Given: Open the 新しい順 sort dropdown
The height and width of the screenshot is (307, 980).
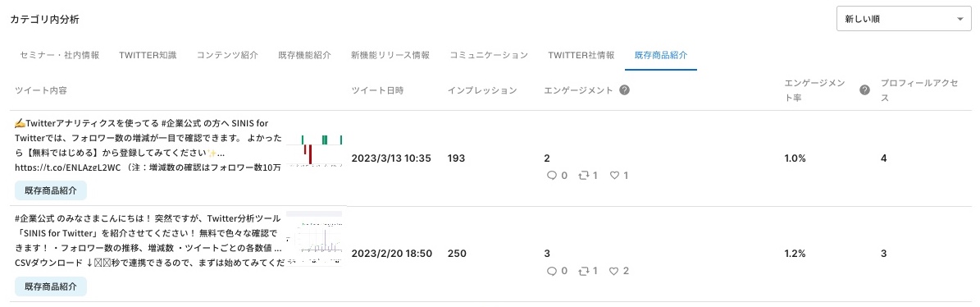Looking at the screenshot, I should coord(904,20).
